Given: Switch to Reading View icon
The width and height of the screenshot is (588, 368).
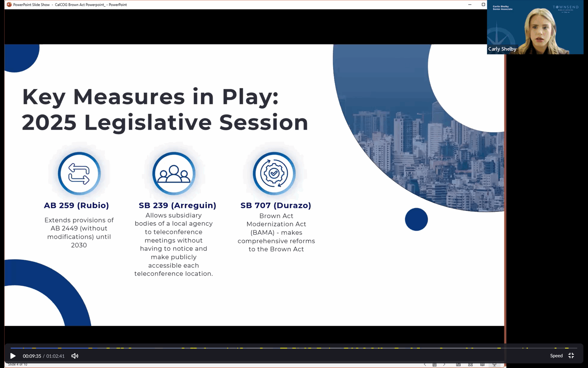Looking at the screenshot, I should pyautogui.click(x=482, y=365).
